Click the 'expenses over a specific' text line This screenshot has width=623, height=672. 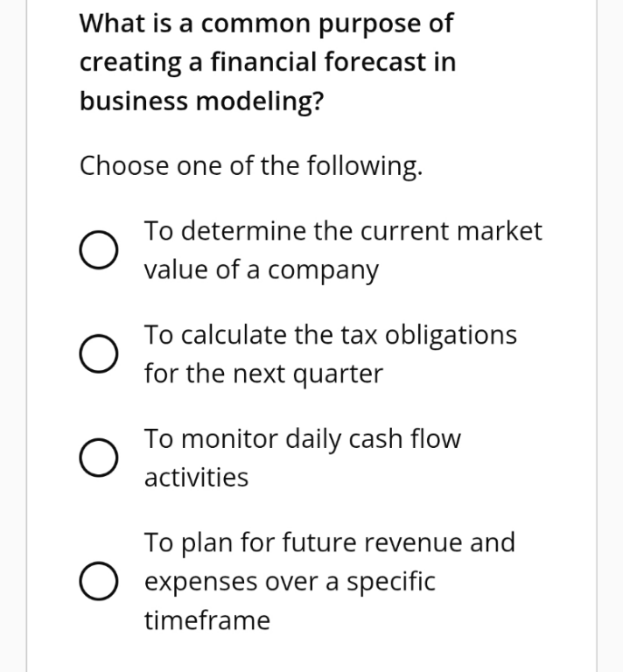pos(290,582)
